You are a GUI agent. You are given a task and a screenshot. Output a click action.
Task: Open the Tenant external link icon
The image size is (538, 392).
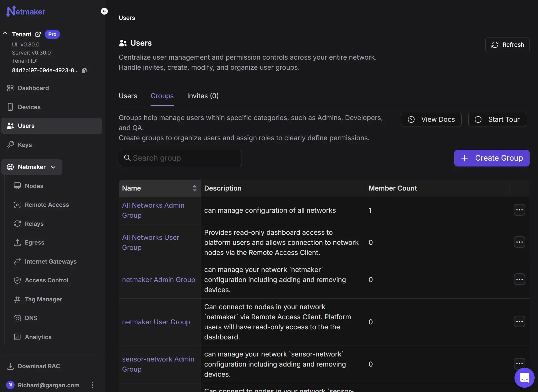pyautogui.click(x=38, y=34)
